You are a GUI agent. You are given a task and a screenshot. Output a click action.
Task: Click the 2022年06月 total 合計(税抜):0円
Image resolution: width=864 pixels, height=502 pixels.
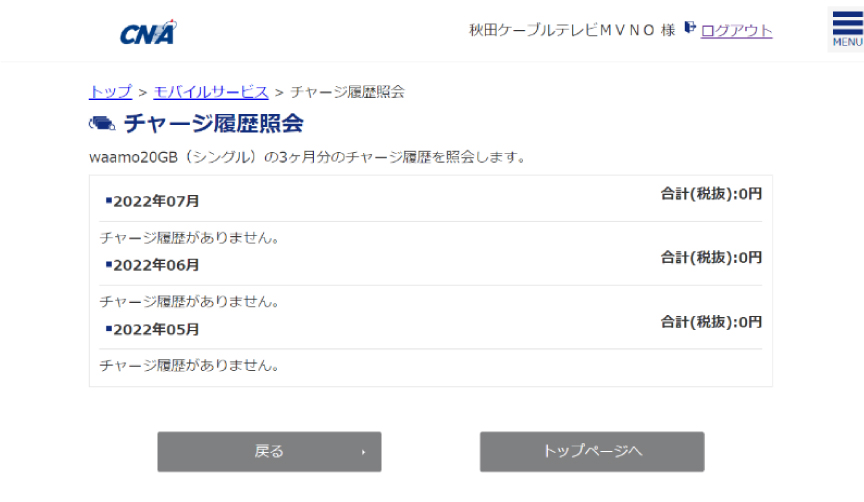(711, 257)
